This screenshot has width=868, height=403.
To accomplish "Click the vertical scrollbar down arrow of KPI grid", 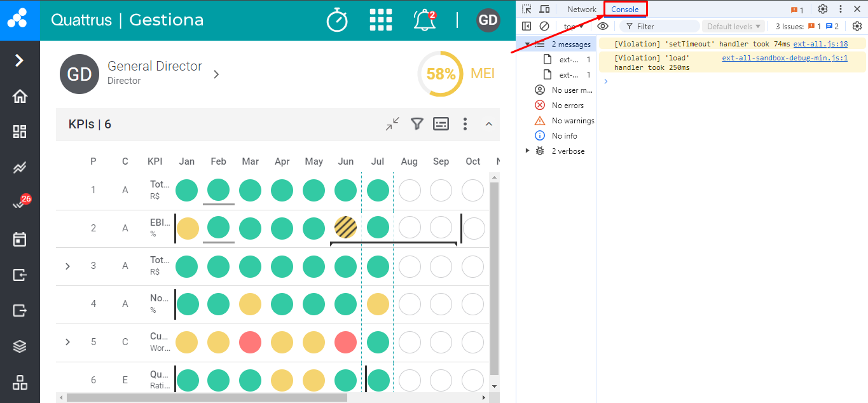I will [495, 386].
